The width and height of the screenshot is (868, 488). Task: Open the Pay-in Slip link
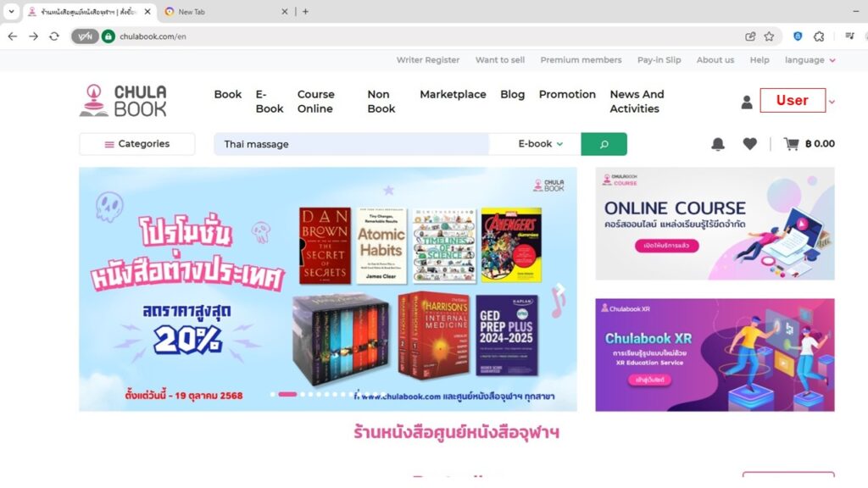point(659,60)
